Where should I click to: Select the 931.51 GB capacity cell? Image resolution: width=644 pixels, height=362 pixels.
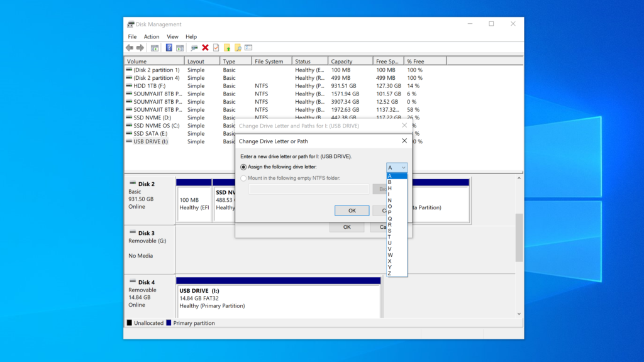[344, 85]
